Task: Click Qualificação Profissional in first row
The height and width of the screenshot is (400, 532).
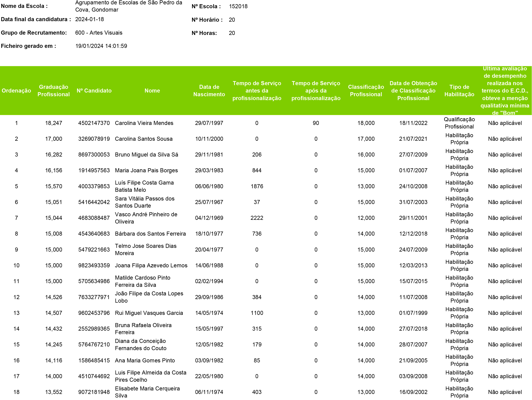Action: tap(459, 123)
